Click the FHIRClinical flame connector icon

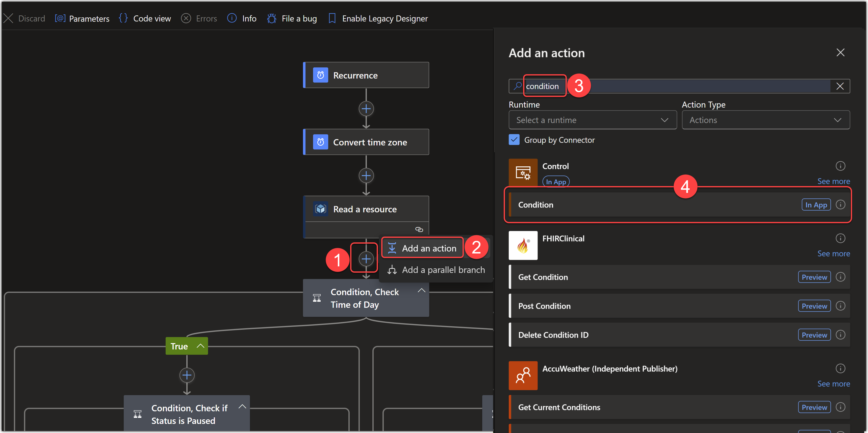coord(523,245)
